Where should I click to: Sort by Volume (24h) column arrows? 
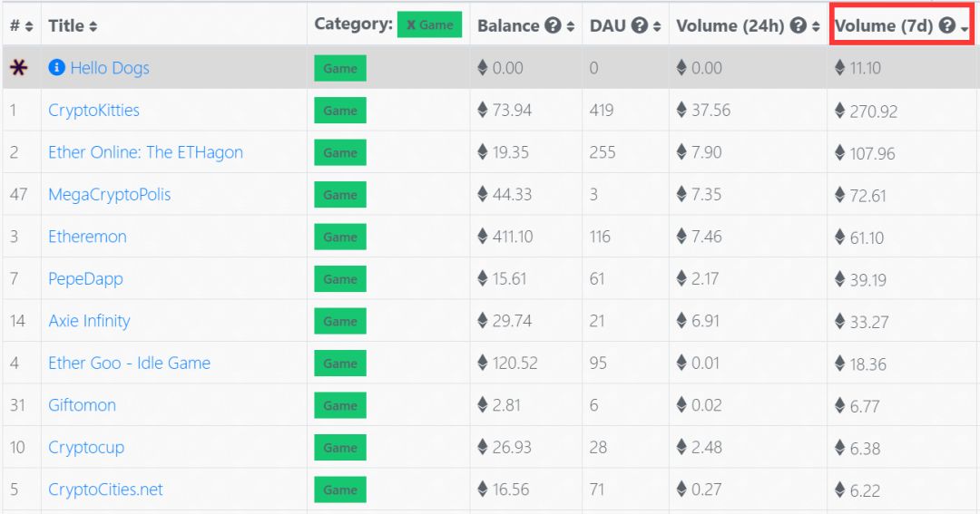[x=816, y=26]
